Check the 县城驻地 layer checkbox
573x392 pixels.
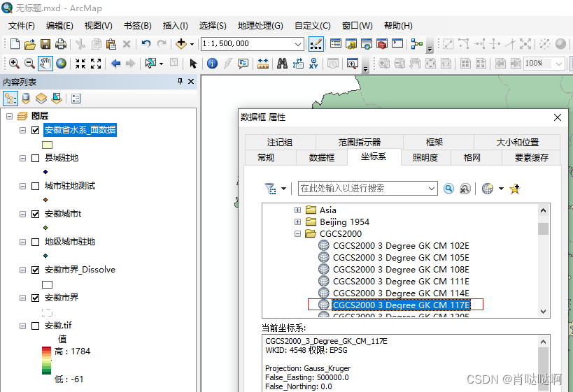[36, 159]
